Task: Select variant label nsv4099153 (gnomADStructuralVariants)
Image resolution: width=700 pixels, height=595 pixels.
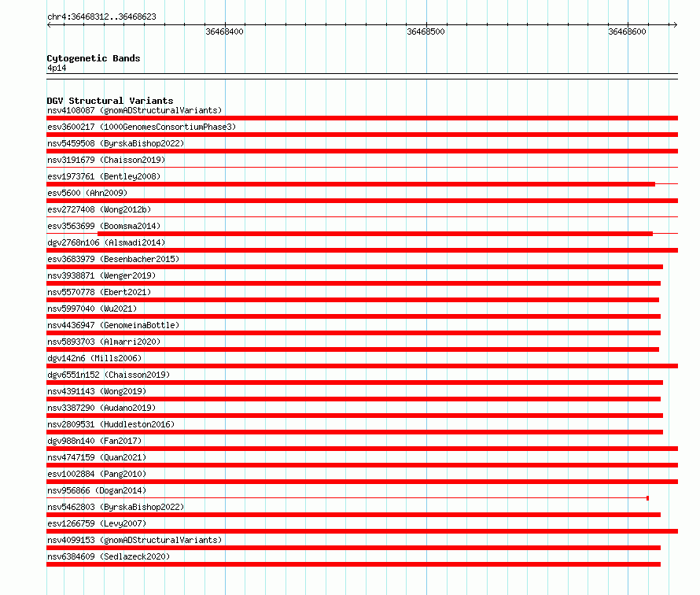Action: [x=134, y=540]
